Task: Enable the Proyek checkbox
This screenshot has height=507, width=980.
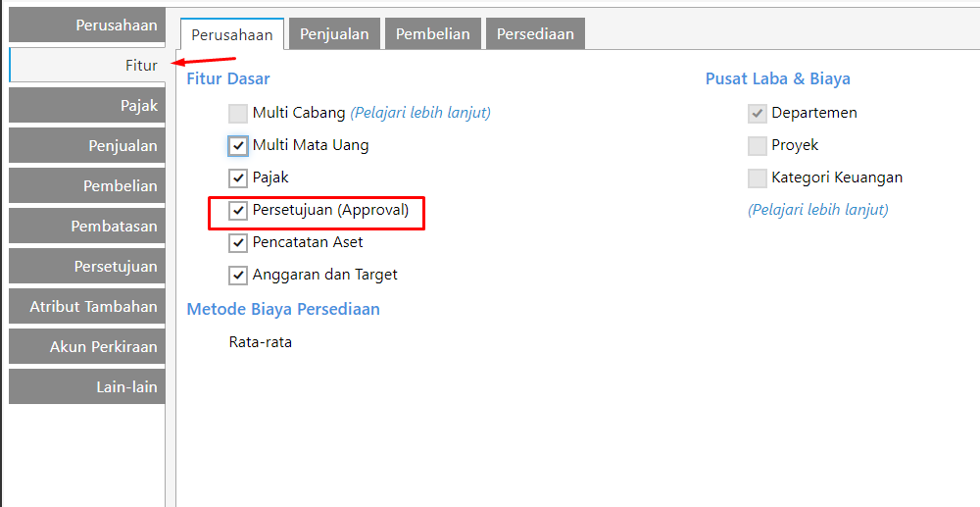Action: [757, 146]
